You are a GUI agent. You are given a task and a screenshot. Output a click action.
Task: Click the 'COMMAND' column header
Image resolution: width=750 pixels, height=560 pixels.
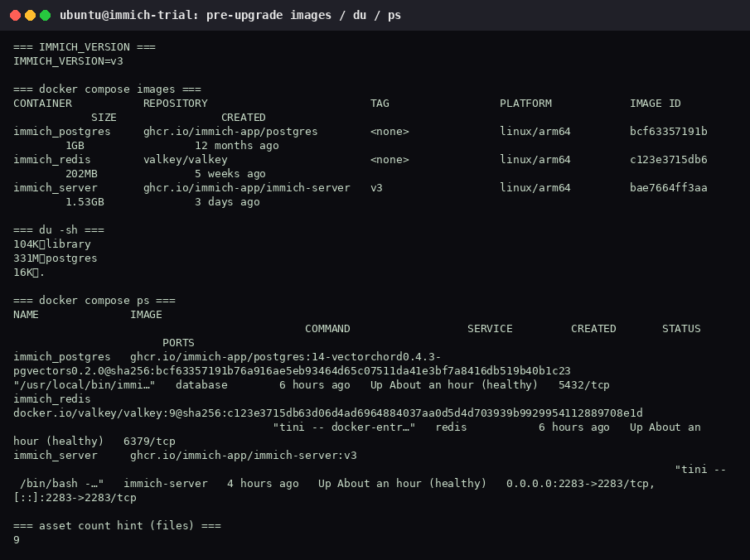(327, 329)
